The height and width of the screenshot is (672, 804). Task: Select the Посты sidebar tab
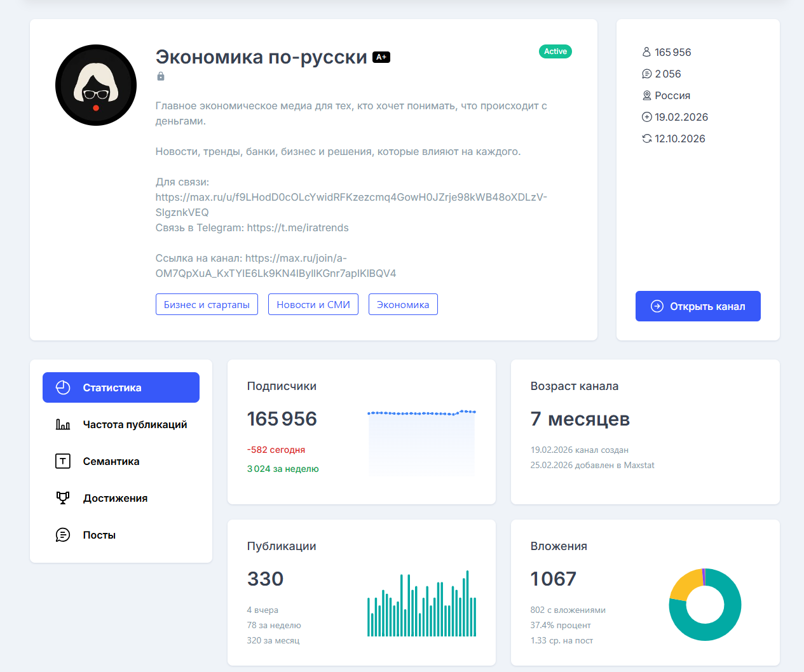pos(121,535)
